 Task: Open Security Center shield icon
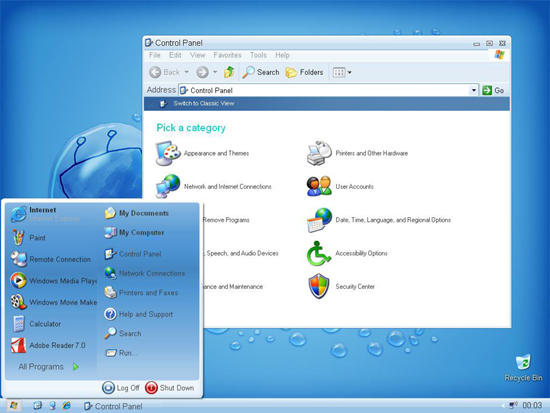[x=319, y=286]
